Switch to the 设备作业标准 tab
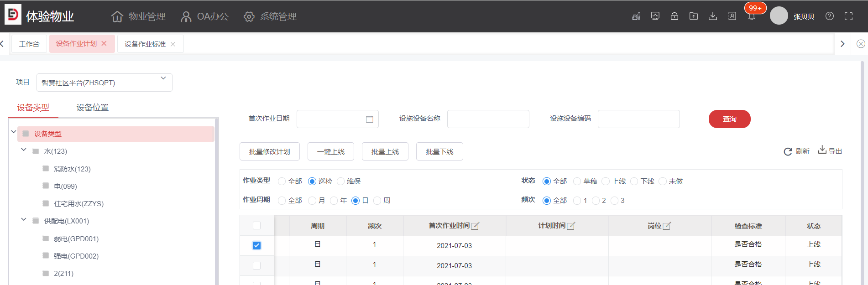Viewport: 868px width, 285px height. tap(145, 44)
